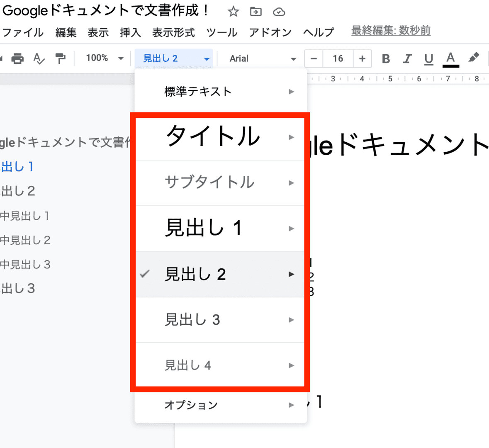
Task: Apply the highlighter pen tool
Action: click(474, 58)
